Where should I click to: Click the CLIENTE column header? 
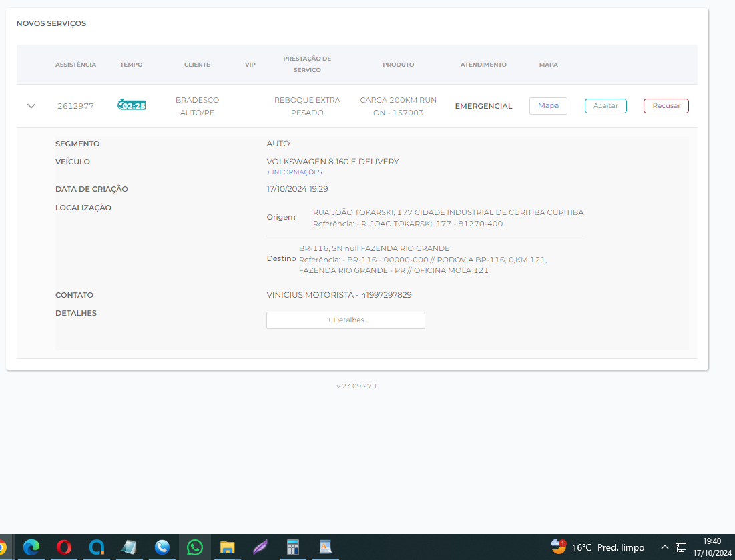[x=198, y=65]
